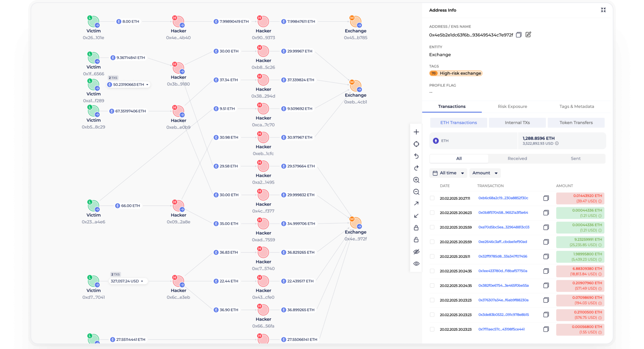This screenshot has width=644, height=349.
Task: Zoom out using magnifier minus icon
Action: [x=416, y=192]
